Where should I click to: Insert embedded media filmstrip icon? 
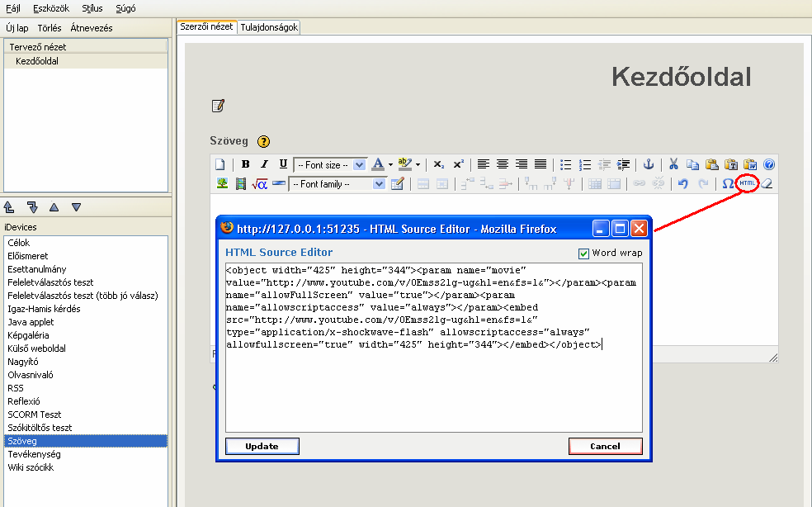(241, 183)
